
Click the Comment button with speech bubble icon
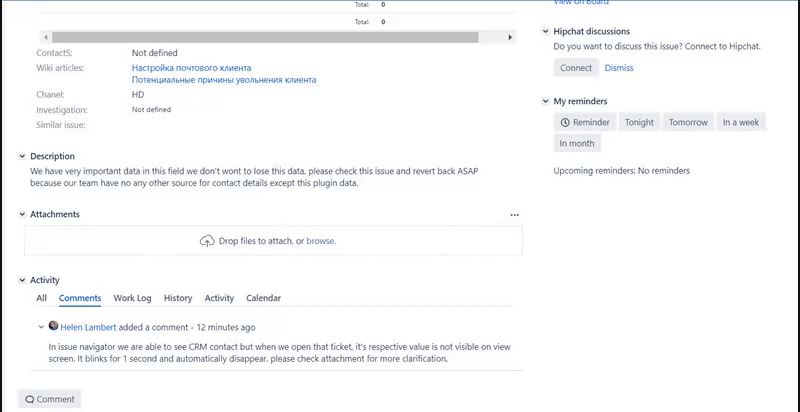tap(50, 399)
